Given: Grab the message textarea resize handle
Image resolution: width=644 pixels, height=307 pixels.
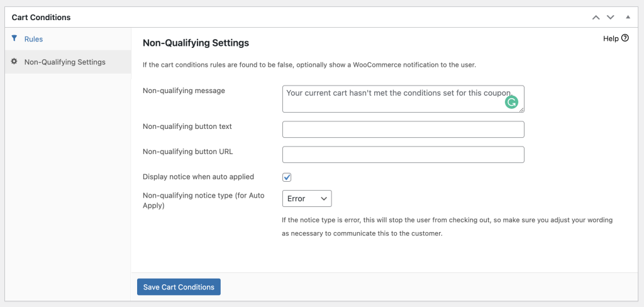Looking at the screenshot, I should click(x=521, y=109).
